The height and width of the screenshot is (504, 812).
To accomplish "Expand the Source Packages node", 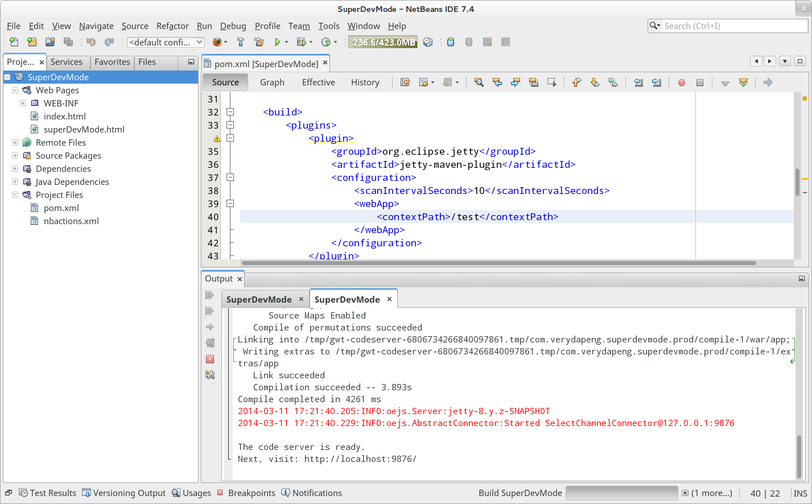I will tap(15, 155).
